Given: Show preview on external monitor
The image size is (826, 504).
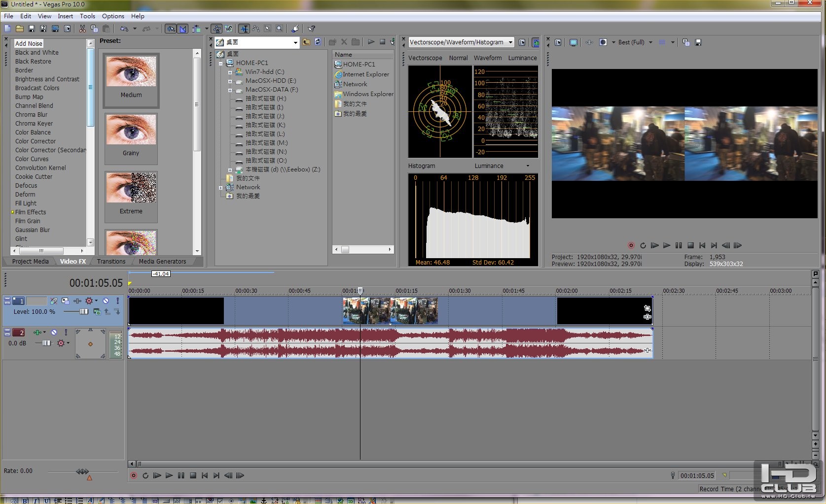Looking at the screenshot, I should pyautogui.click(x=573, y=42).
